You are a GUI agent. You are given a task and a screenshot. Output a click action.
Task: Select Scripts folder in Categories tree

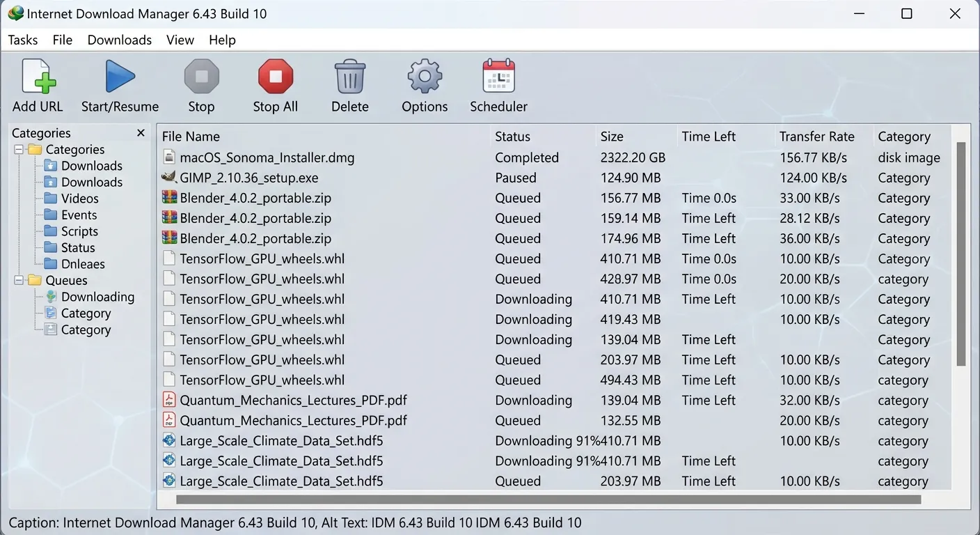click(x=79, y=231)
